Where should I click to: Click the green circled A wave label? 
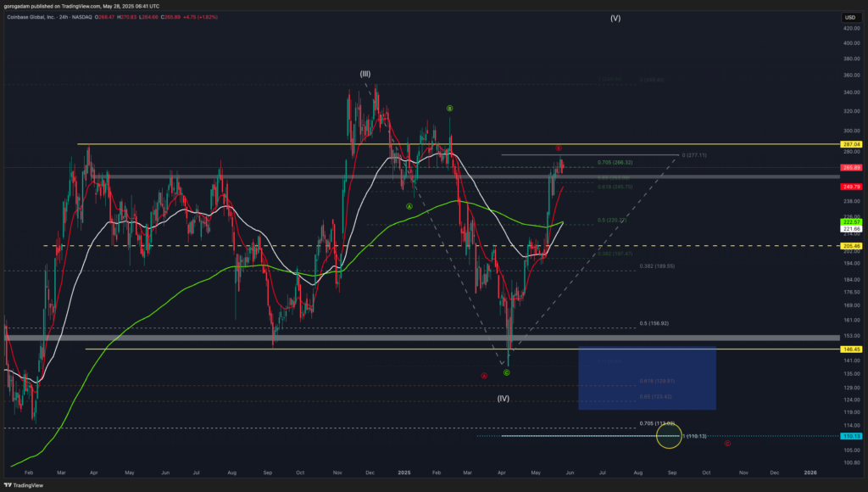(409, 206)
